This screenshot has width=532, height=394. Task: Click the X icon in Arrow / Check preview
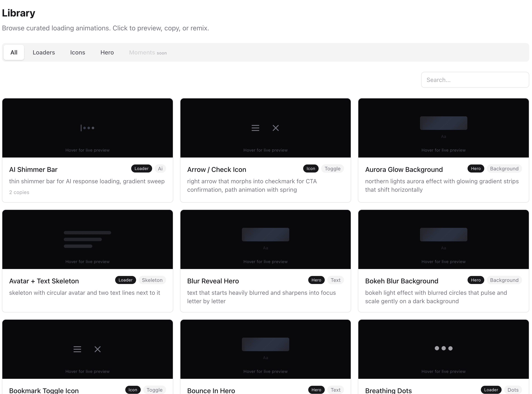click(276, 128)
